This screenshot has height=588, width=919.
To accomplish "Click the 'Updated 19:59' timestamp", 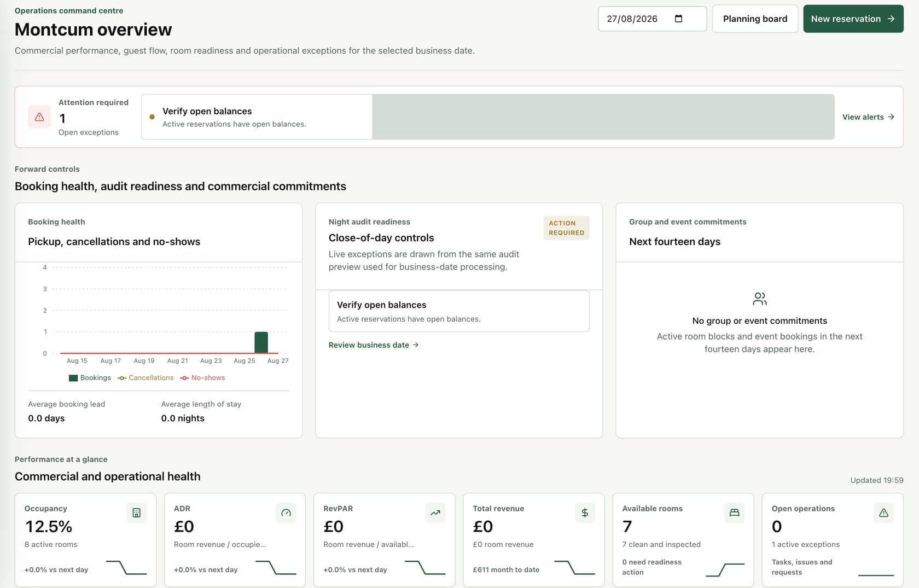I will 877,480.
